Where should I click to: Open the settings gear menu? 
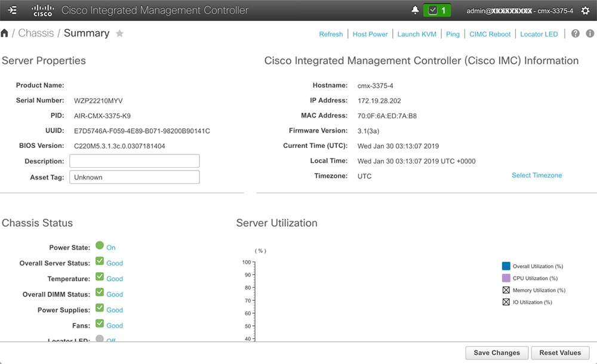click(x=585, y=11)
